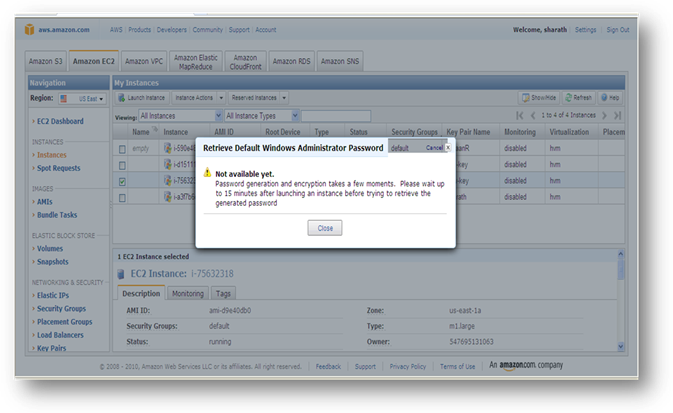Open Volumes in navigation

[x=50, y=248]
